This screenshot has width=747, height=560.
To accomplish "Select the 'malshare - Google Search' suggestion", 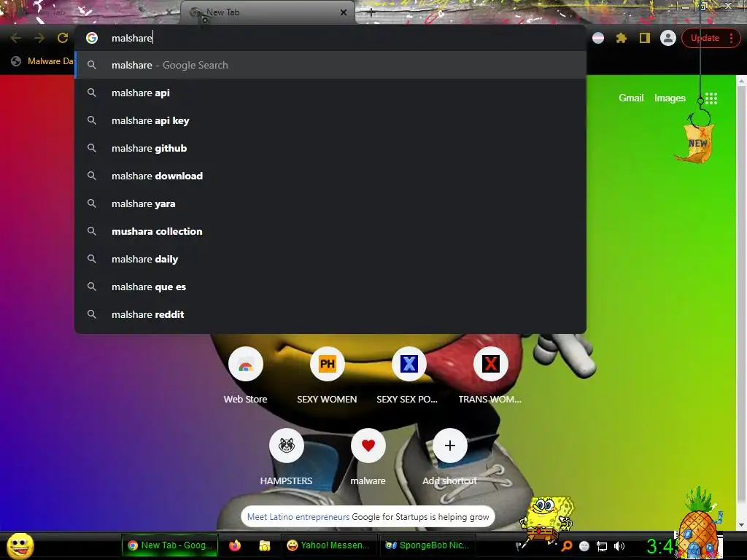I will 330,65.
